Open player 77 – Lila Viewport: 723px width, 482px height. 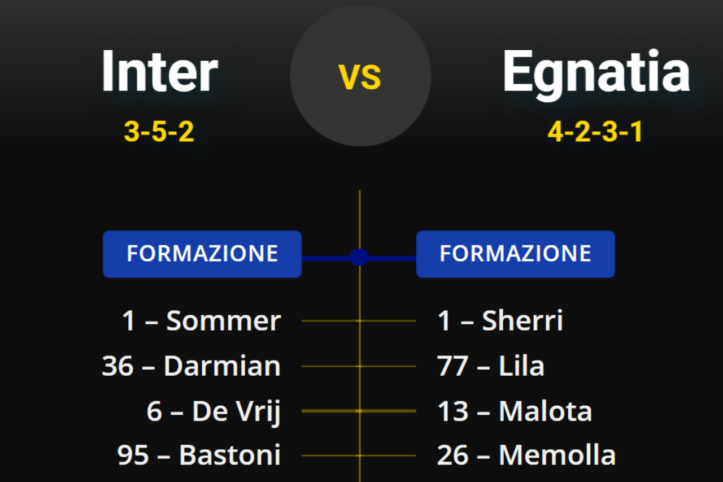coord(491,366)
